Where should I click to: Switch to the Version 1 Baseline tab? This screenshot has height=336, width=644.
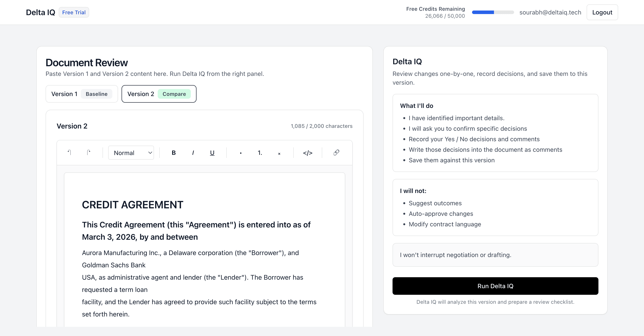(x=82, y=94)
